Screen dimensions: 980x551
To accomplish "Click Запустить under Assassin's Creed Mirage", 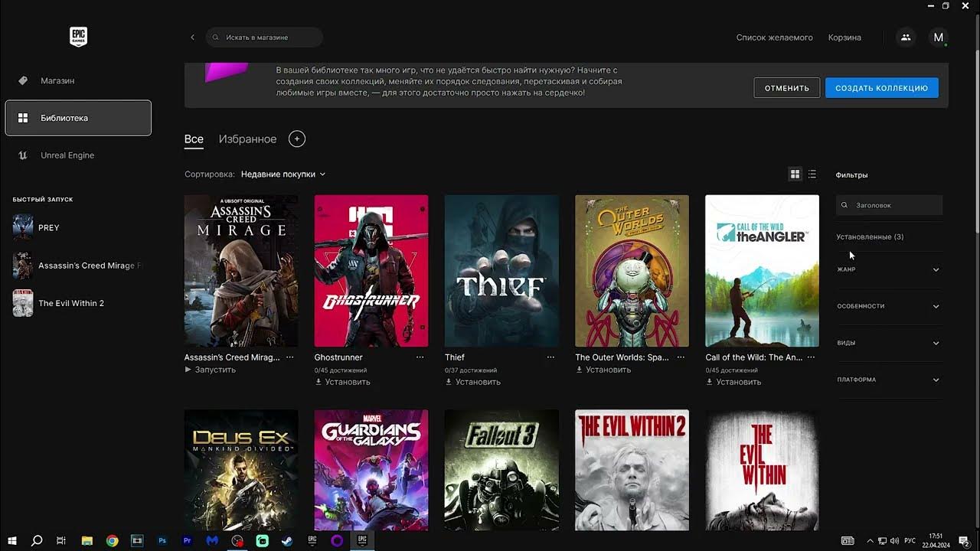I will [210, 370].
